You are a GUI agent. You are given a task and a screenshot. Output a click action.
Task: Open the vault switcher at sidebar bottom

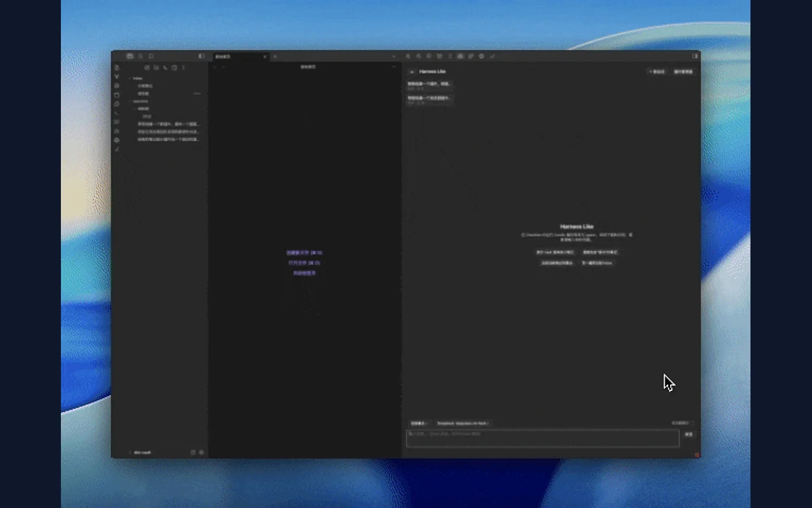pyautogui.click(x=140, y=453)
